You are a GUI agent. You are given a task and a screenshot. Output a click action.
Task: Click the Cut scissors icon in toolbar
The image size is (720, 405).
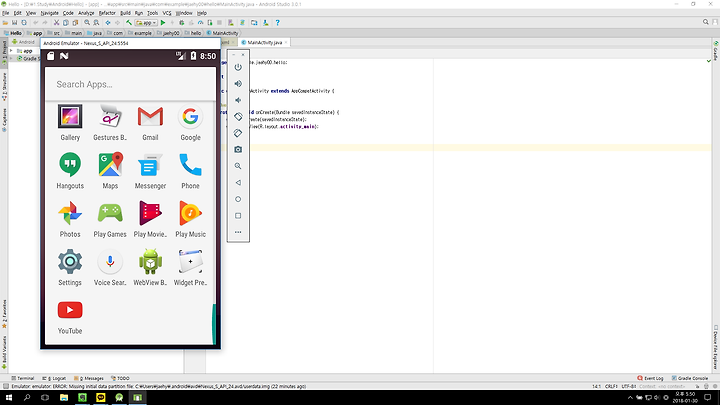point(56,22)
